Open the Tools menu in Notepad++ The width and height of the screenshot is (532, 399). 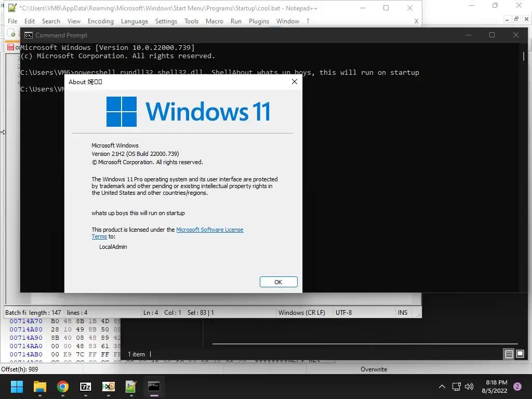[191, 21]
